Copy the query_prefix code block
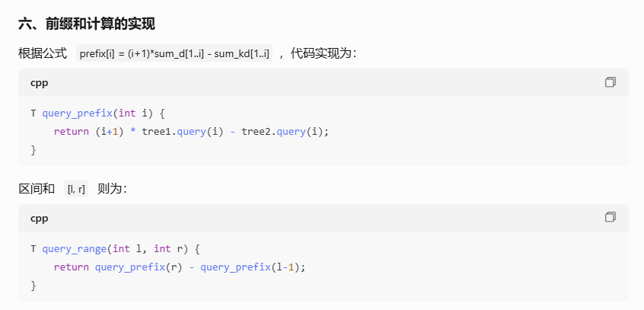 pyautogui.click(x=611, y=82)
